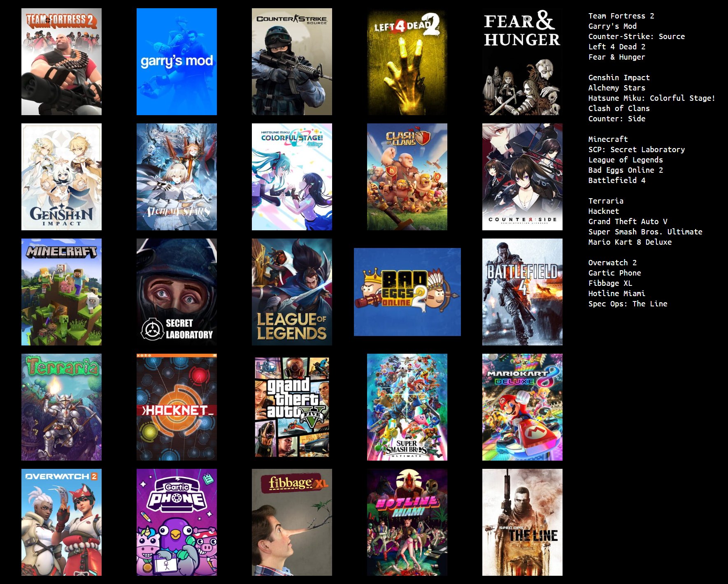The image size is (728, 584).
Task: Click the "Team Fortress 2" list text
Action: point(621,16)
